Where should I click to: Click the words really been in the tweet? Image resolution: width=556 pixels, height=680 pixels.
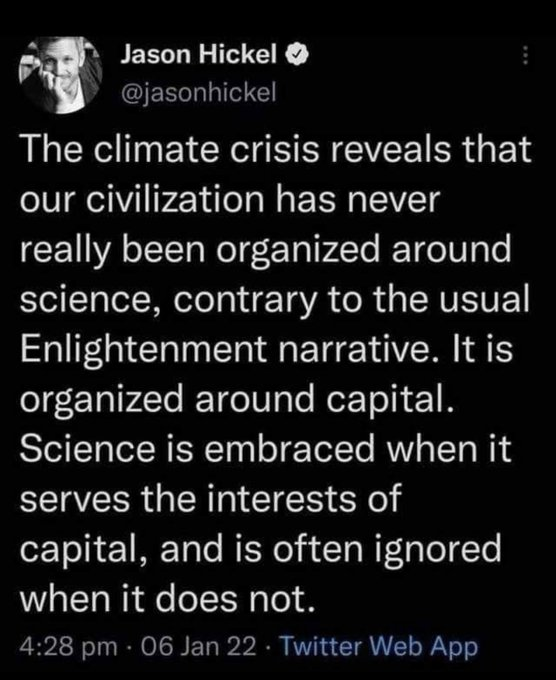(x=112, y=250)
